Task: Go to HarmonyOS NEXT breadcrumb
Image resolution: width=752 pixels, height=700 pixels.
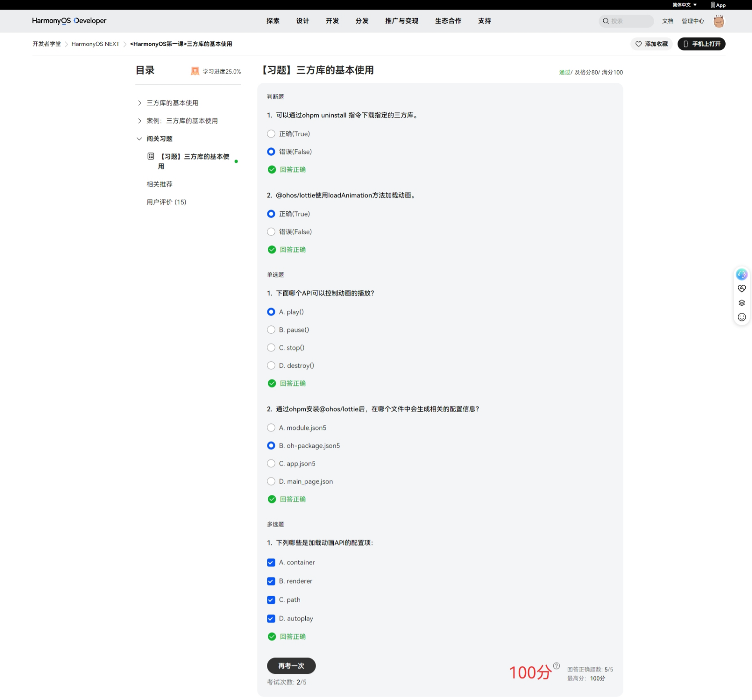Action: [x=95, y=44]
